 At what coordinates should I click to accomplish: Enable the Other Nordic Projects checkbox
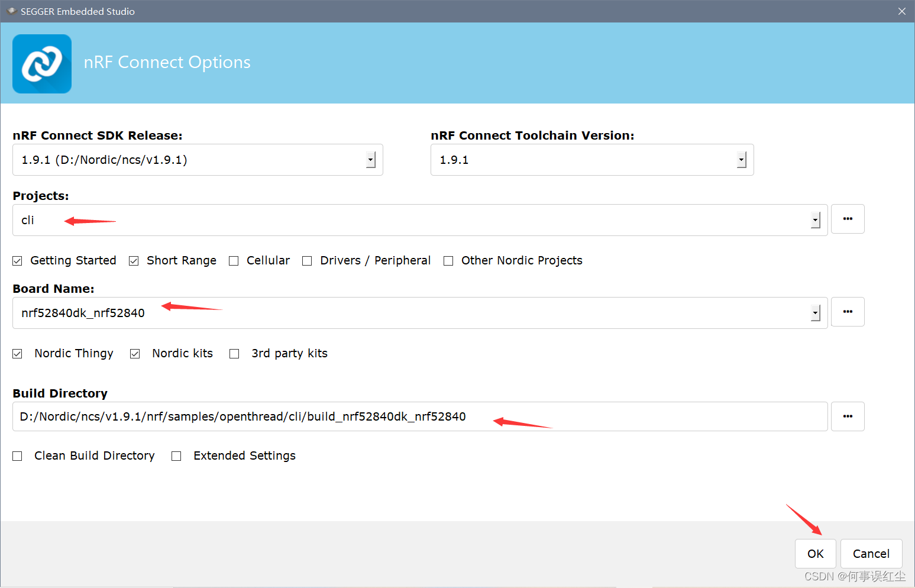pyautogui.click(x=448, y=261)
